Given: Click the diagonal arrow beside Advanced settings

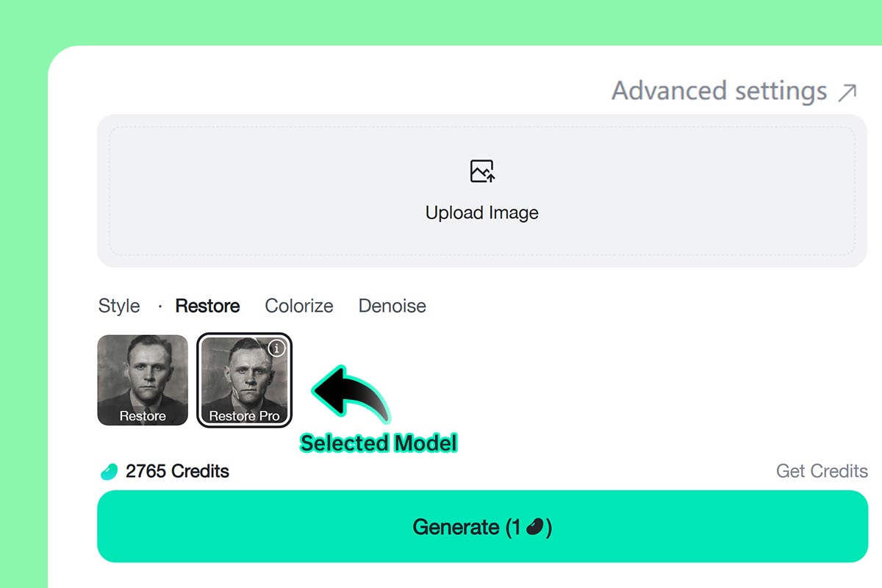Looking at the screenshot, I should (847, 93).
